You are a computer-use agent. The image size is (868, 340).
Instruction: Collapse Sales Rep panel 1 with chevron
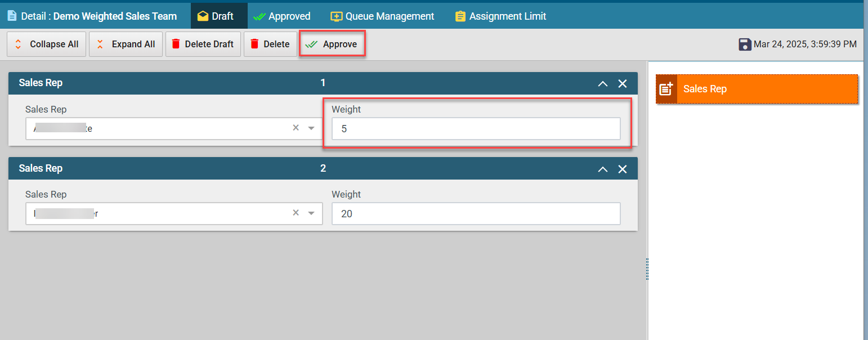602,83
